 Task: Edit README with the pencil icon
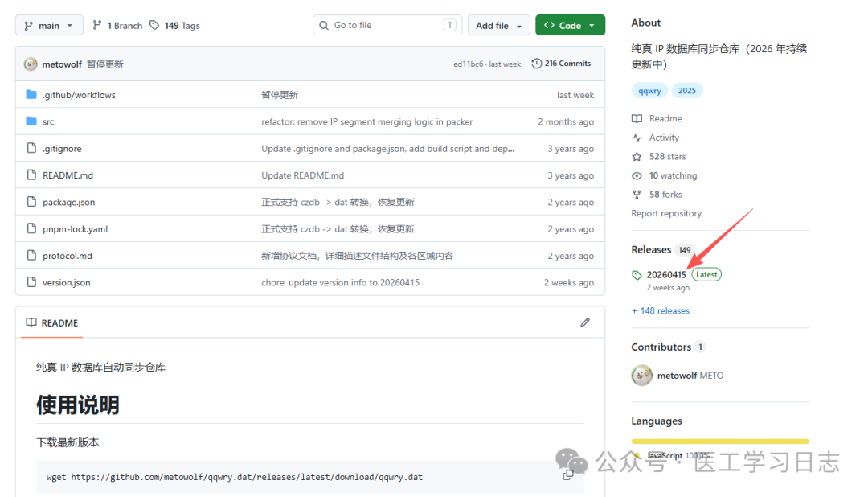(585, 322)
